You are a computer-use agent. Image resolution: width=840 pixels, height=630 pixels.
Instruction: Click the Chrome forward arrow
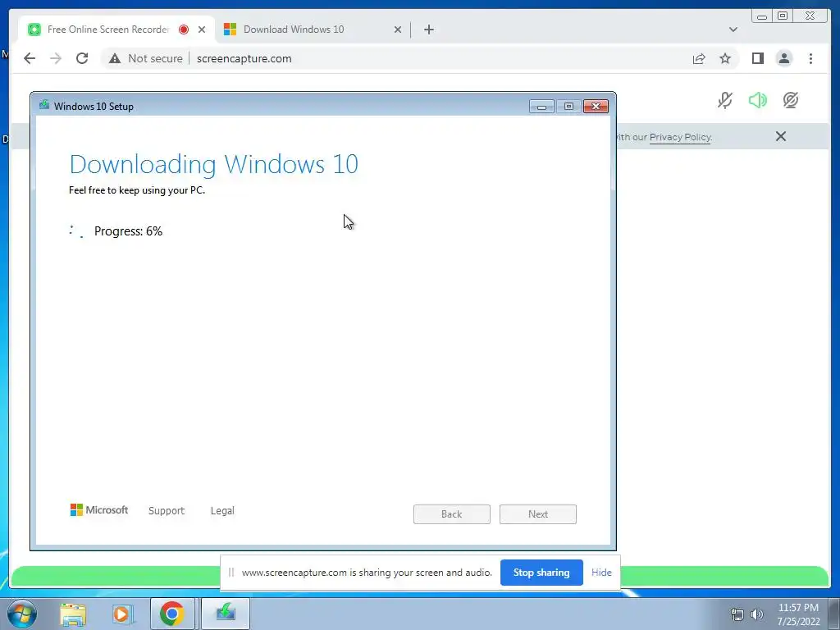56,58
